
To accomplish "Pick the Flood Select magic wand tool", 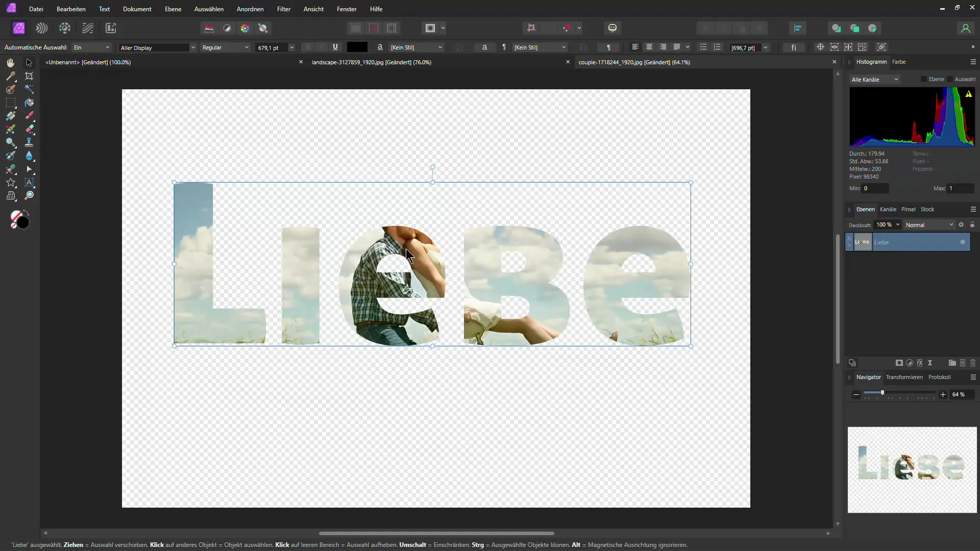I will (29, 89).
